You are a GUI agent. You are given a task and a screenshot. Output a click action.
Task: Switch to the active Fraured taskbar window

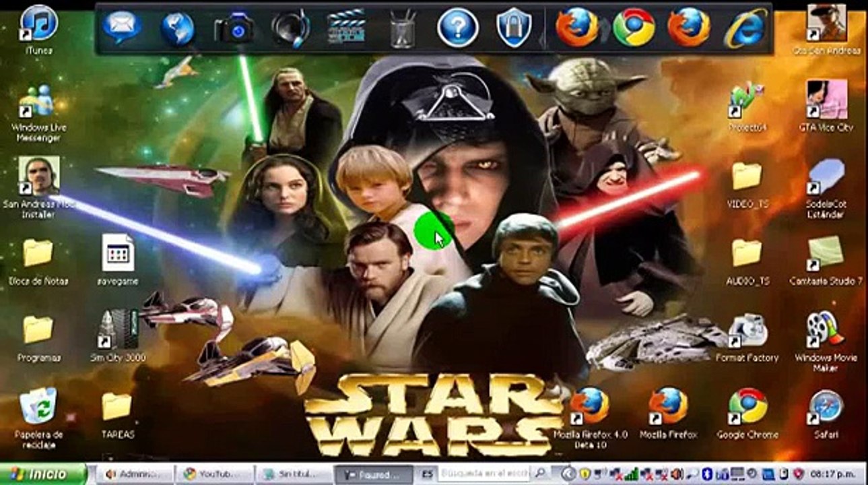tap(374, 474)
